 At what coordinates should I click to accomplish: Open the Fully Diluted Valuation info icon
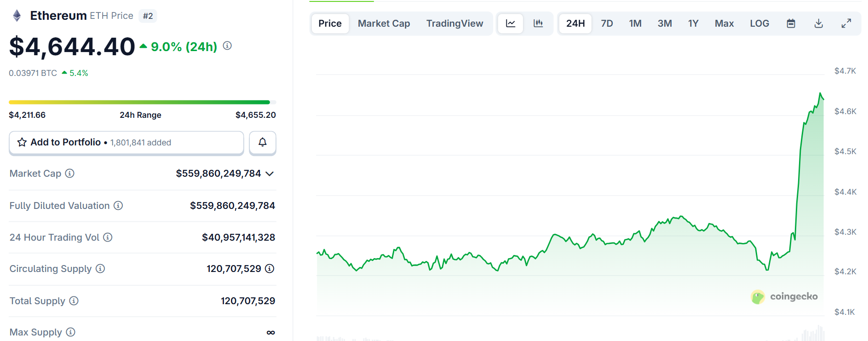point(118,206)
